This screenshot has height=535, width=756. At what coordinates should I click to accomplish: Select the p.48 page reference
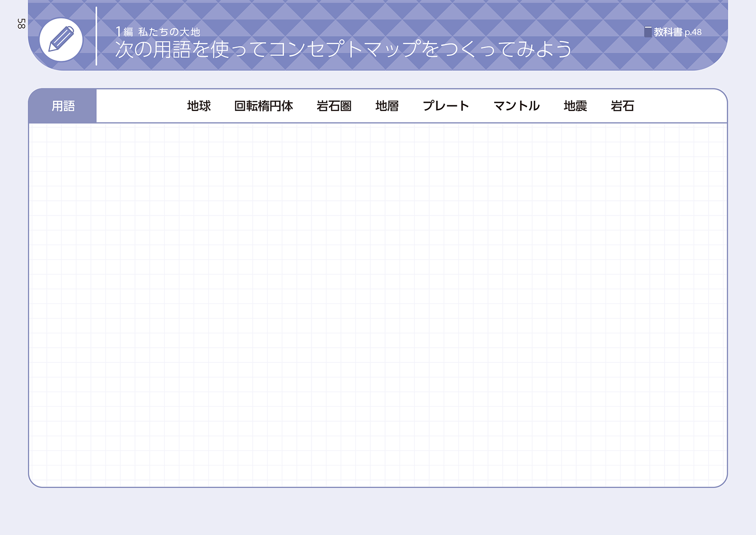pyautogui.click(x=693, y=33)
